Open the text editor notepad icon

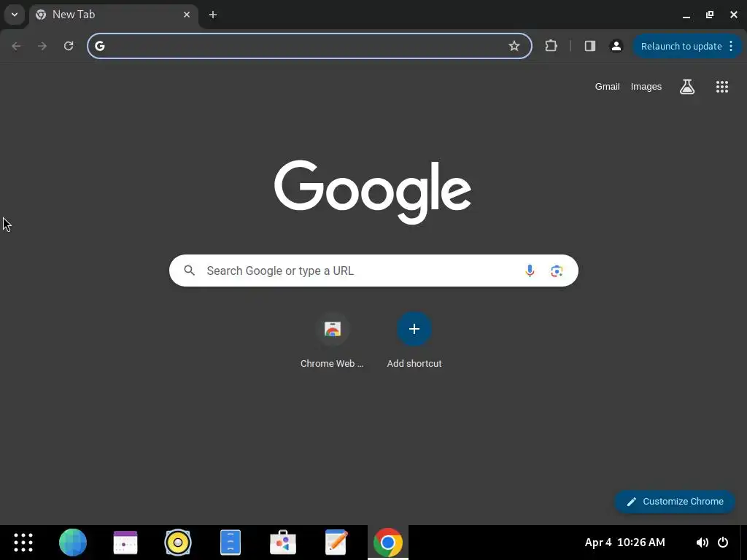tap(336, 542)
